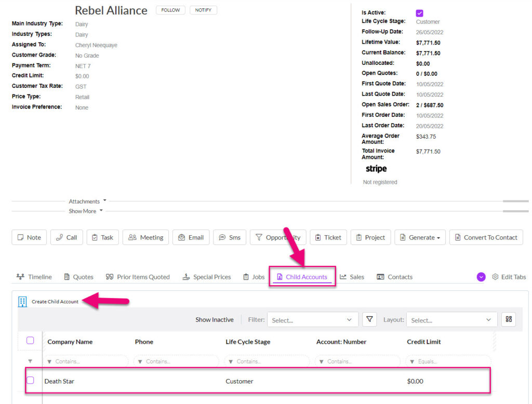Open the Prior Items Quoted tab

(138, 277)
